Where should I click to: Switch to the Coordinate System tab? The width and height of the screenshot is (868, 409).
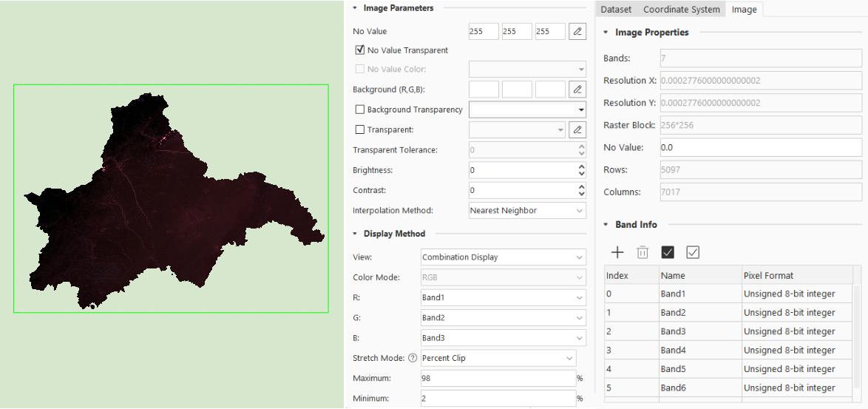click(681, 10)
